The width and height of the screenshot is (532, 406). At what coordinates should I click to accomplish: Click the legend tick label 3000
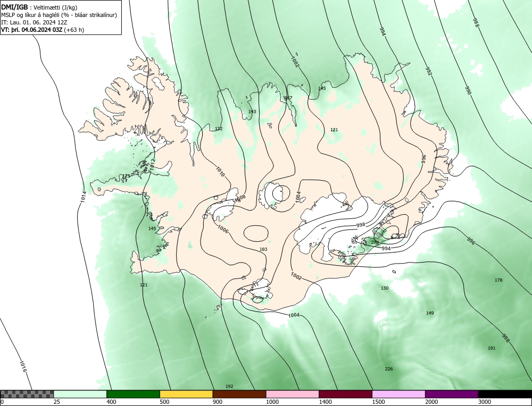pyautogui.click(x=485, y=402)
